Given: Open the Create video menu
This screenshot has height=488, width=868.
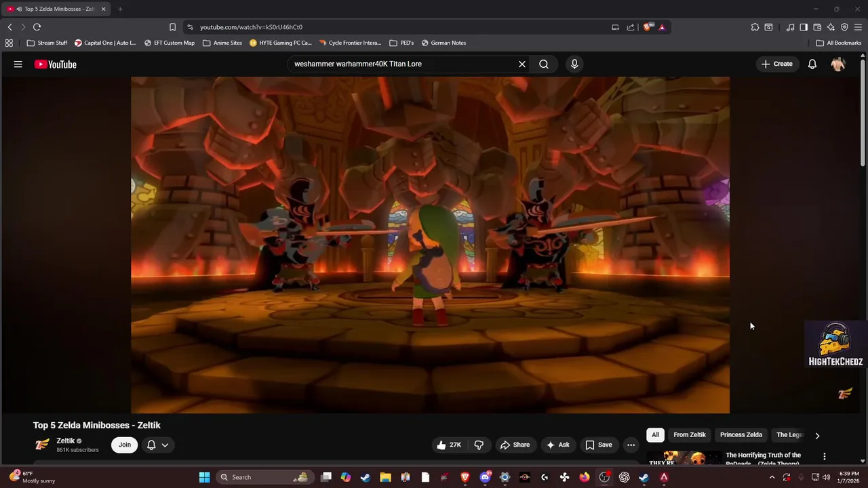Looking at the screenshot, I should (777, 64).
